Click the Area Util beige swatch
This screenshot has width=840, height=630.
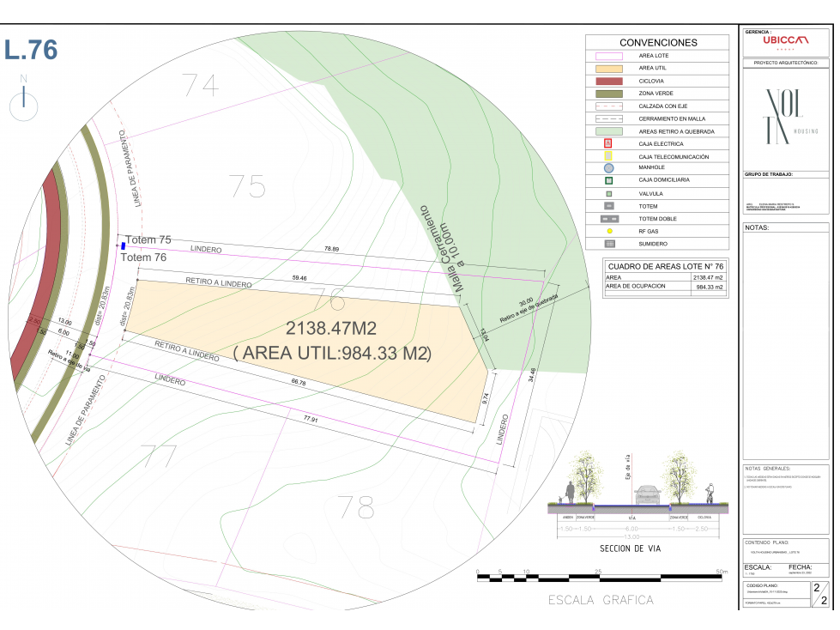point(608,69)
